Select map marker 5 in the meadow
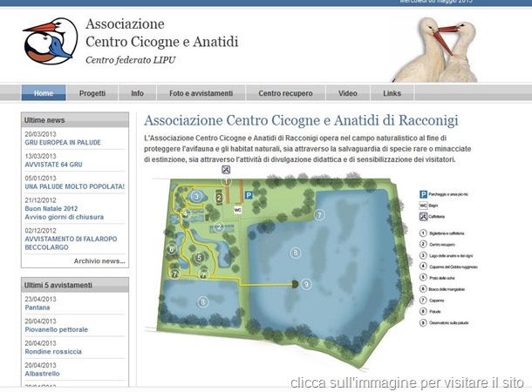This screenshot has height=392, width=532. tap(200, 258)
